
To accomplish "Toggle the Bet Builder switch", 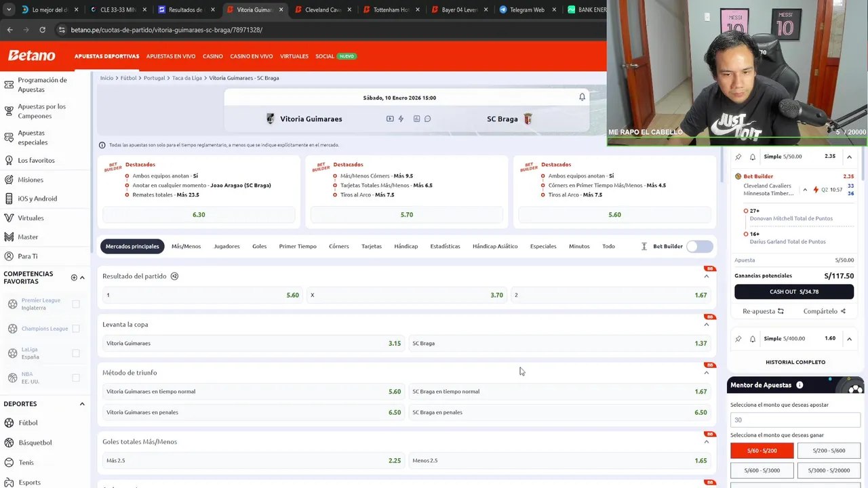I will coord(699,246).
